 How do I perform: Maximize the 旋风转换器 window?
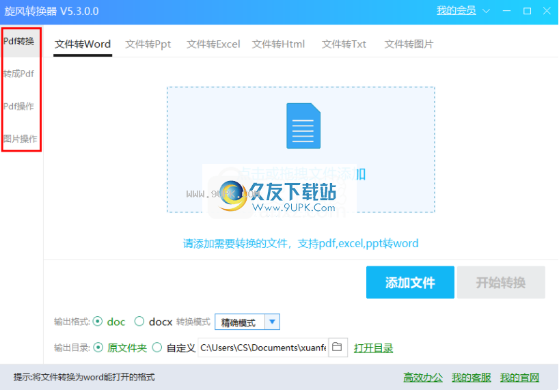527,11
